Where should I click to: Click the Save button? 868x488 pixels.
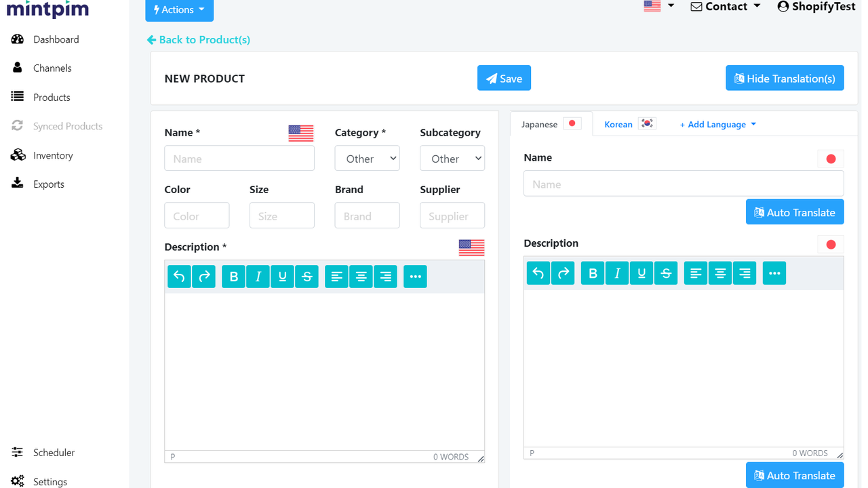tap(504, 78)
